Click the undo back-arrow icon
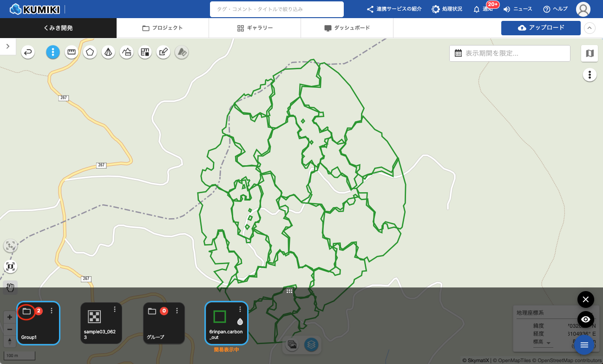Screen dimensions: 603x364 coord(28,52)
